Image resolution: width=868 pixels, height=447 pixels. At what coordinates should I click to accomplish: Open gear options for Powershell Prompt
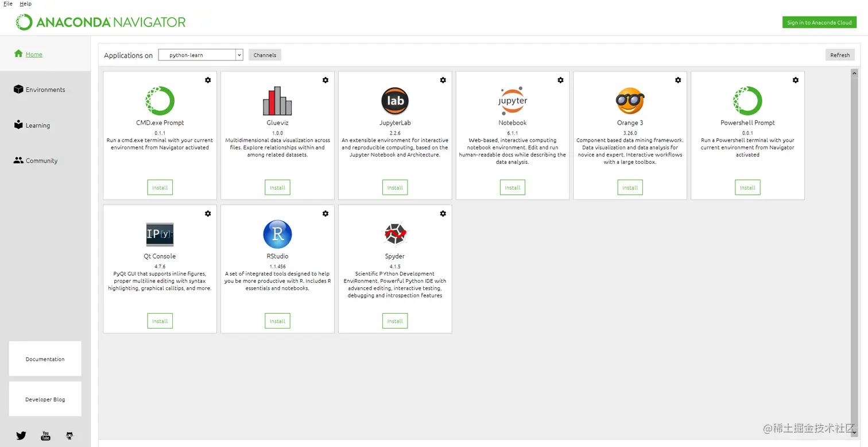[x=796, y=80]
